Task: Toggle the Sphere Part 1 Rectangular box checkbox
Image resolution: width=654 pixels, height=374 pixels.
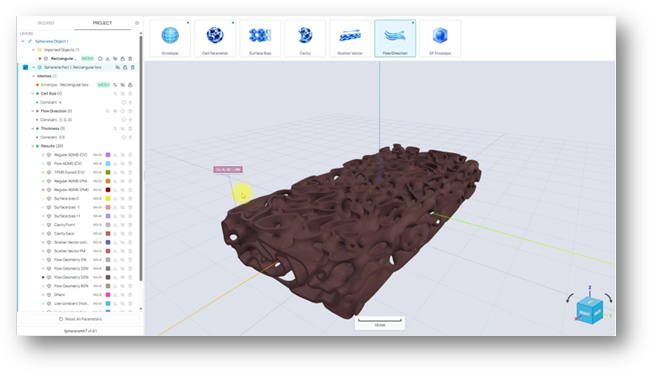Action: click(x=25, y=67)
